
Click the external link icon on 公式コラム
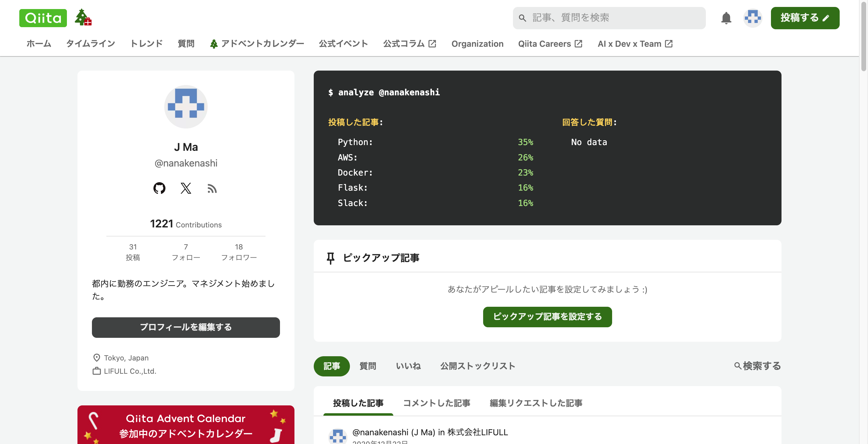click(x=432, y=43)
